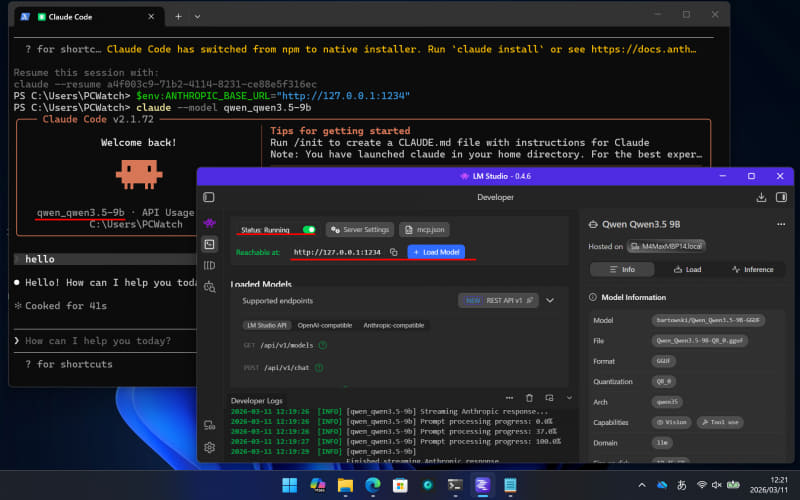Click the Claude Code prompt input line
The width and height of the screenshot is (800, 500).
coord(105,341)
